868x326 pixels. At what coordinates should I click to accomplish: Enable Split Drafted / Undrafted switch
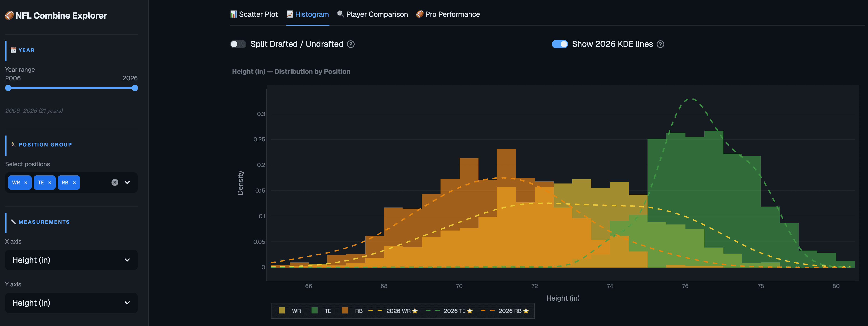pyautogui.click(x=238, y=44)
